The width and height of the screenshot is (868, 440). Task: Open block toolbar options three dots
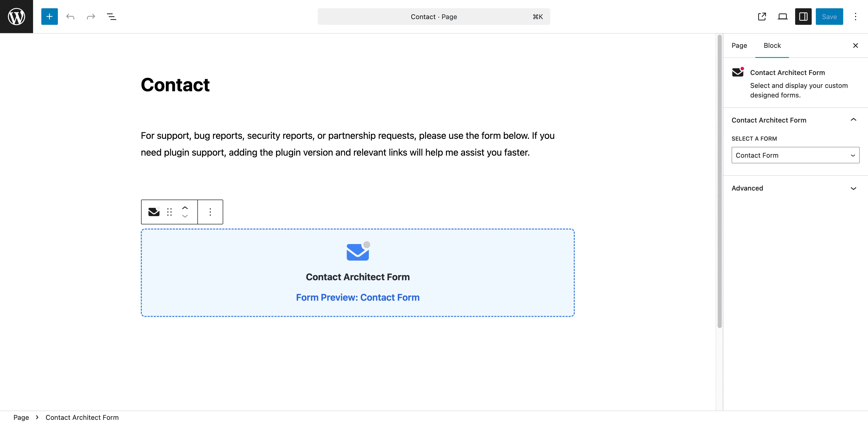point(210,212)
